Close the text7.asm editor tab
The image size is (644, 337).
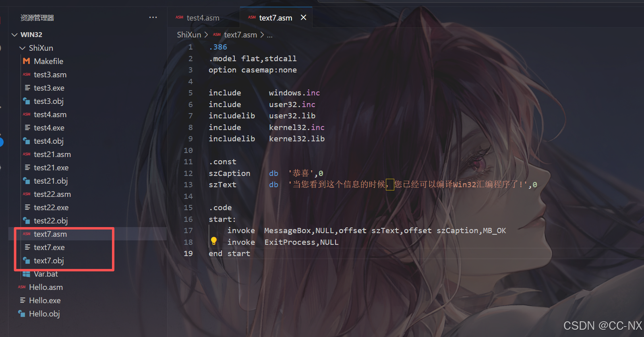[x=303, y=17]
